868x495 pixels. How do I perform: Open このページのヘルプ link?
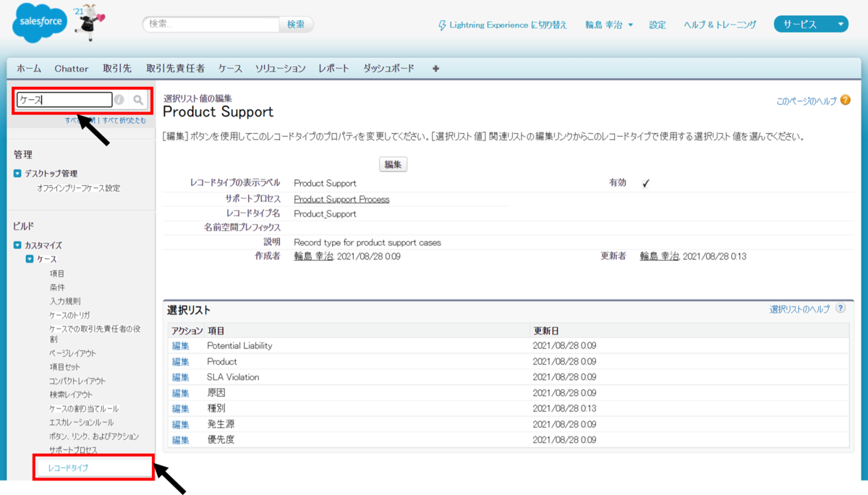pos(807,101)
